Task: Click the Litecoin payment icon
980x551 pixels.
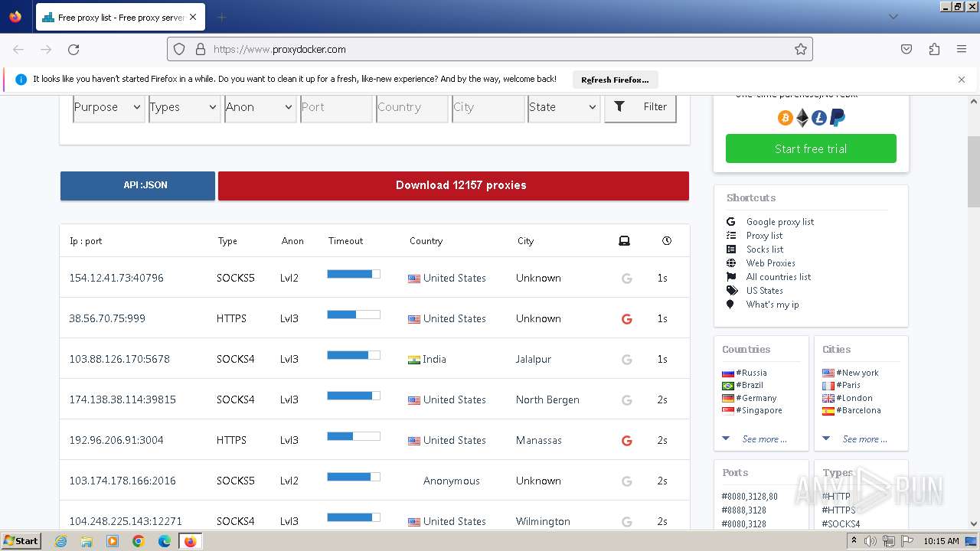Action: pos(819,118)
